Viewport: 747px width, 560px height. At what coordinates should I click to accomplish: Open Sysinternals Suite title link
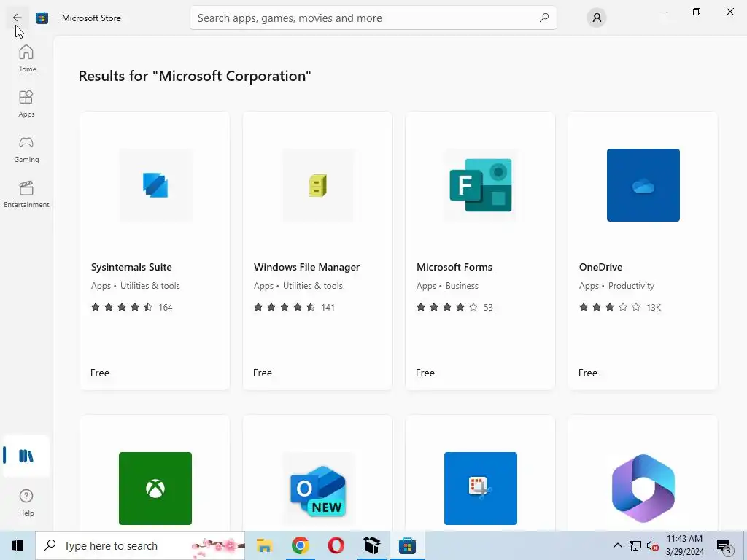click(x=131, y=267)
